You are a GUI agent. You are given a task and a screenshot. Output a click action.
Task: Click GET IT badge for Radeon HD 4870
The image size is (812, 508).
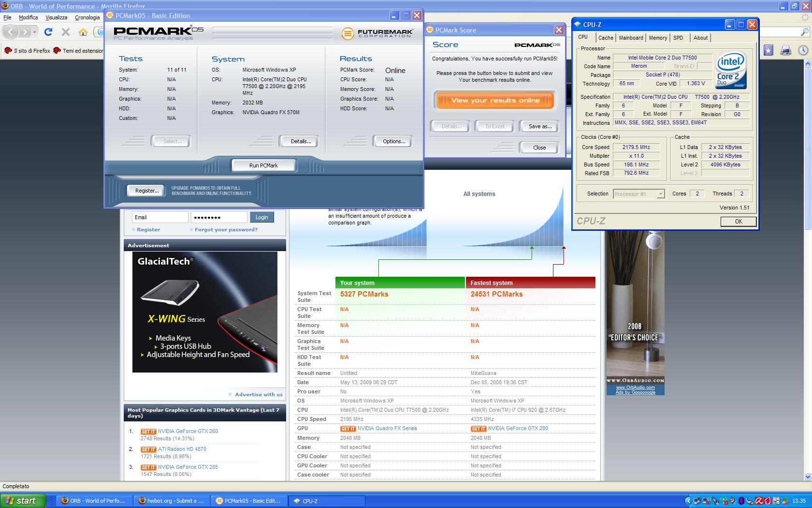(x=148, y=449)
